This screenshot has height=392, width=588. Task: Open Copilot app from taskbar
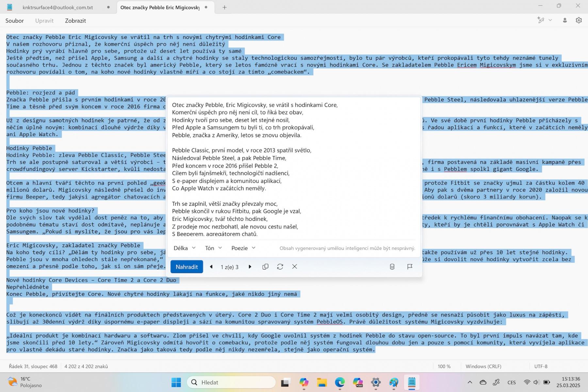tap(304, 382)
